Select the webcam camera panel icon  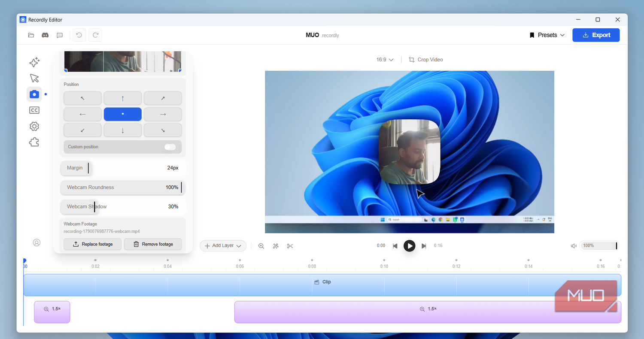34,94
